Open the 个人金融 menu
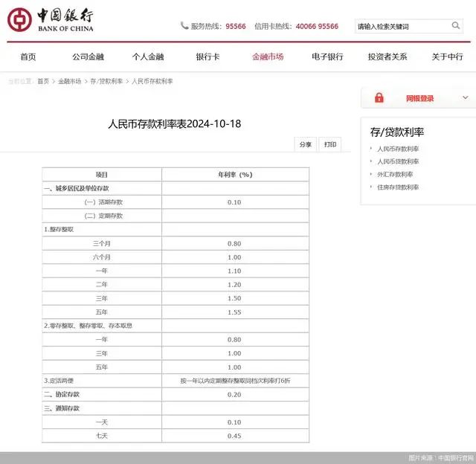The image size is (476, 464). (148, 57)
